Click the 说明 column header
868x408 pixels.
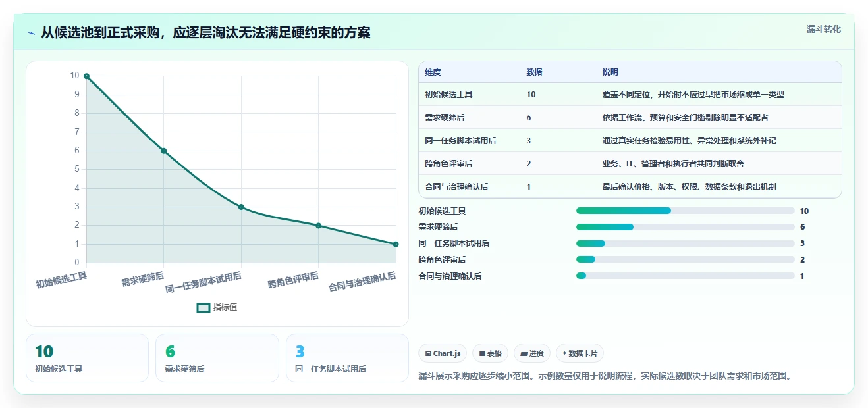pyautogui.click(x=610, y=72)
